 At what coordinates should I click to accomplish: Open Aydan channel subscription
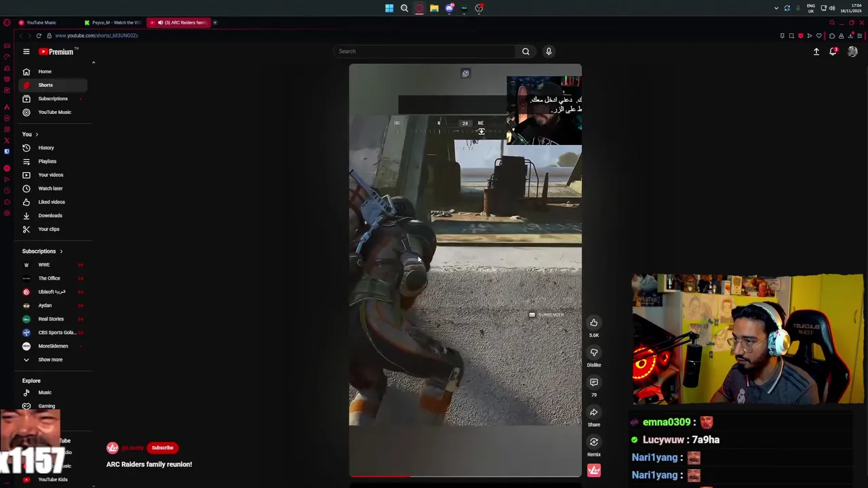(53, 305)
